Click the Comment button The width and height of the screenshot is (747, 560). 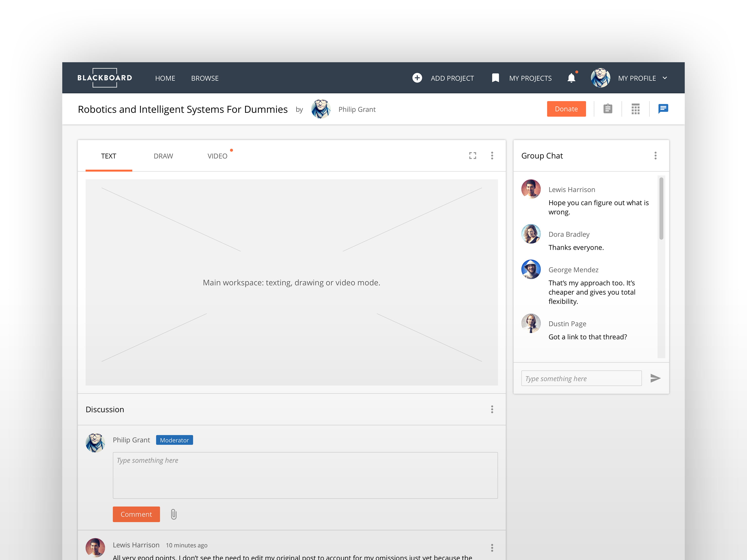(136, 514)
